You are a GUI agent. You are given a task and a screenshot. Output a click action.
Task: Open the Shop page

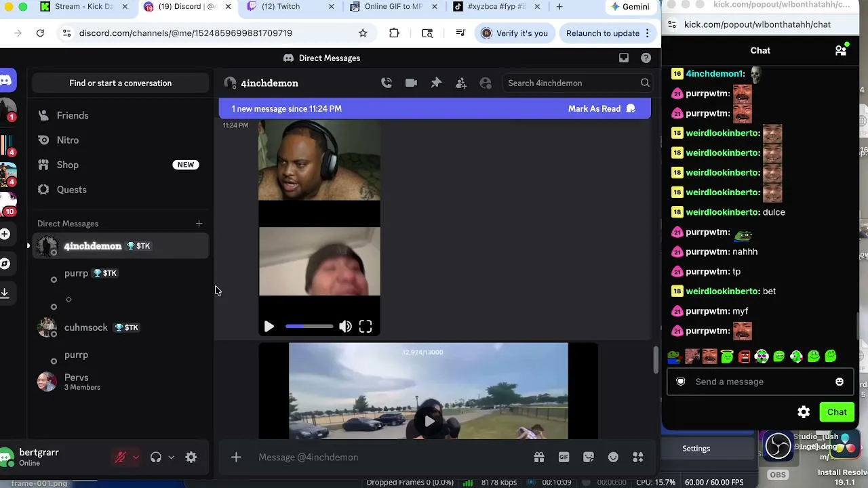tap(121, 165)
